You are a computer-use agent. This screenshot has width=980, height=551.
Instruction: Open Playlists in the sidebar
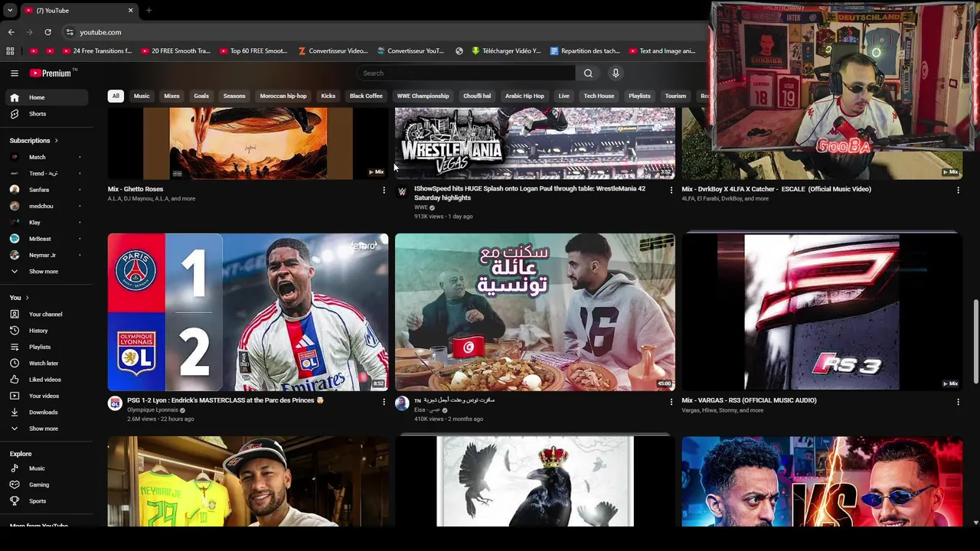click(x=47, y=347)
